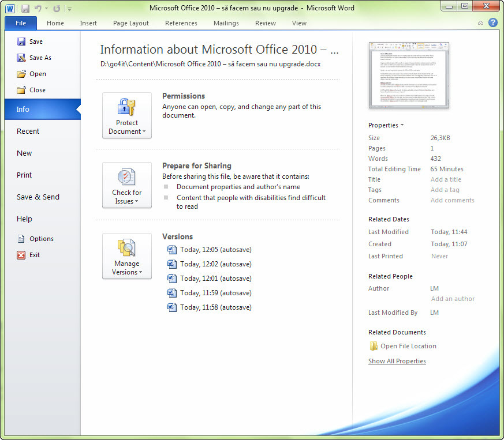This screenshot has height=440, width=504.
Task: Click the document preview thumbnail
Action: pyautogui.click(x=409, y=75)
